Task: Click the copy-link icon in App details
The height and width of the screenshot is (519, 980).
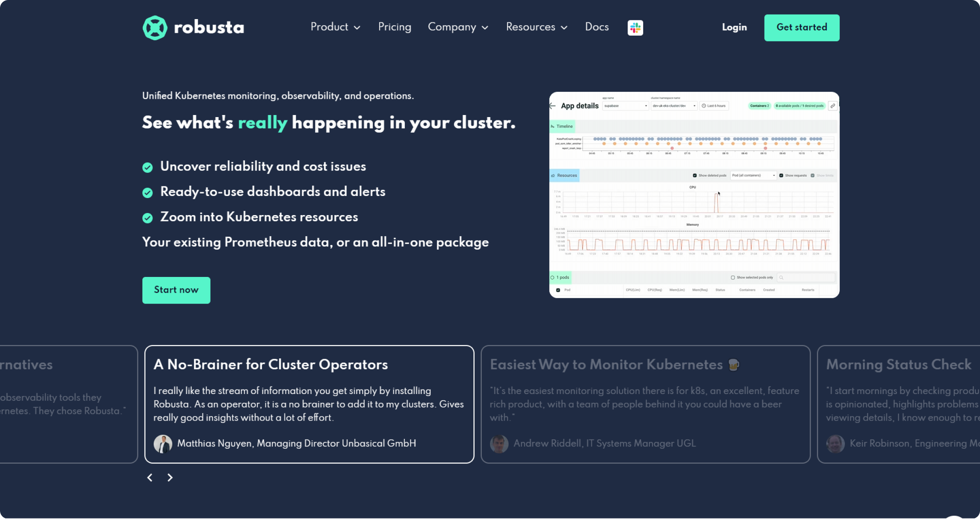Action: [833, 106]
